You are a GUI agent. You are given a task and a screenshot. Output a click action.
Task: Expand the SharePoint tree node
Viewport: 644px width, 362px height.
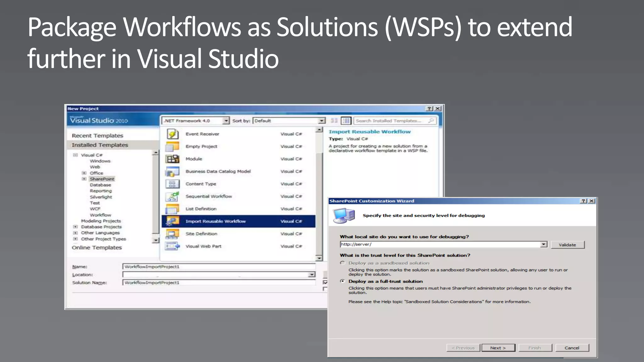[84, 179]
